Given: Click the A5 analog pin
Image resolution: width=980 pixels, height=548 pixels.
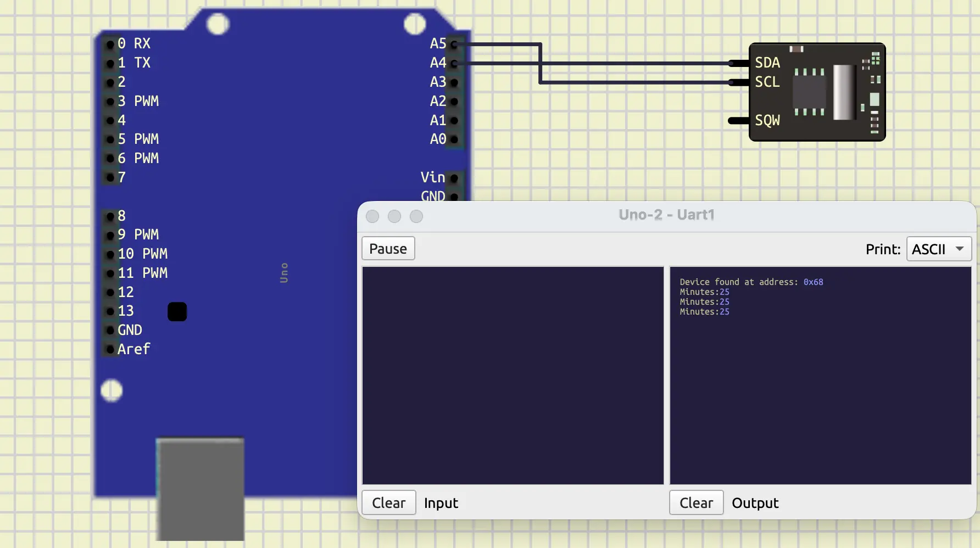Looking at the screenshot, I should tap(454, 44).
